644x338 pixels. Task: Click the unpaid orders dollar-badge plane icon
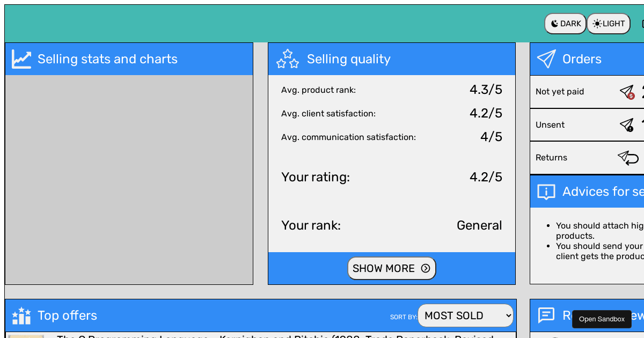pos(626,92)
